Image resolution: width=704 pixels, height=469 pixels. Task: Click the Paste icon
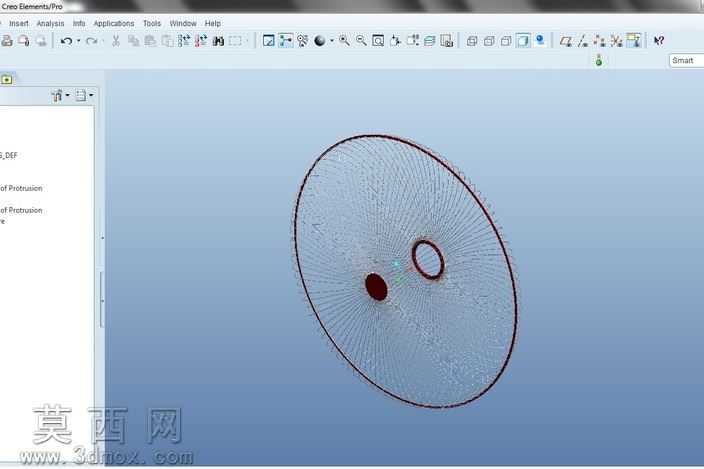[x=150, y=41]
